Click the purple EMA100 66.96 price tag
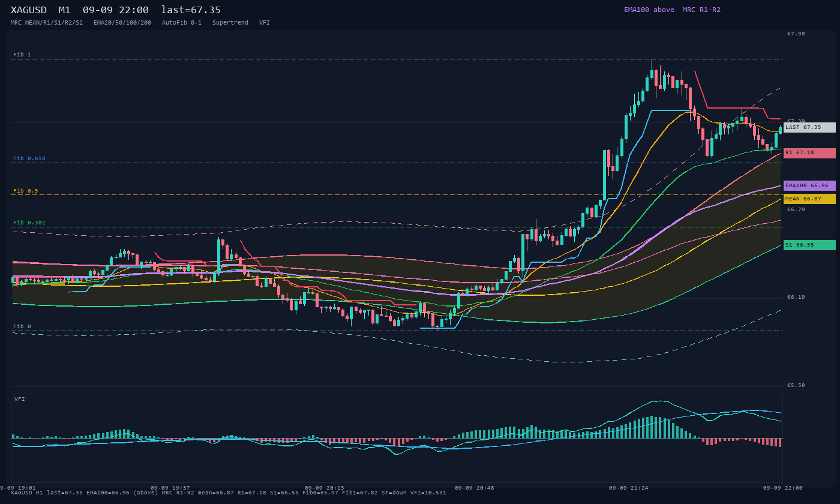The height and width of the screenshot is (504, 840). pyautogui.click(x=809, y=186)
